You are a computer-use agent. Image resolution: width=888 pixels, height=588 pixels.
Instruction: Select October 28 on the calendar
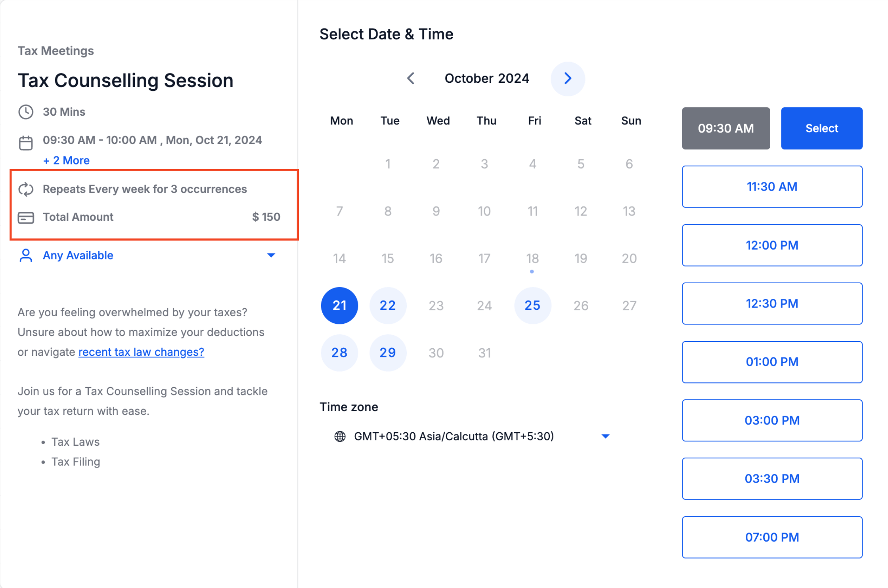339,353
